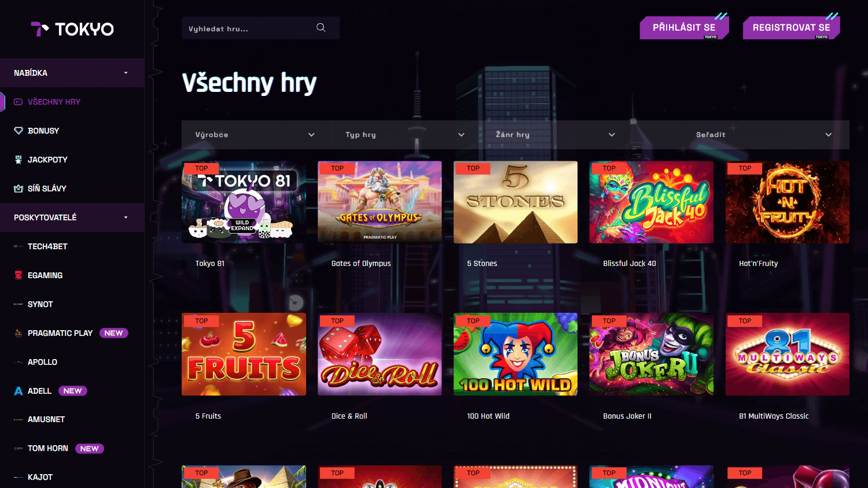This screenshot has width=868, height=488.
Task: Open Hot'n'Fruity game thumbnail
Action: (x=788, y=202)
